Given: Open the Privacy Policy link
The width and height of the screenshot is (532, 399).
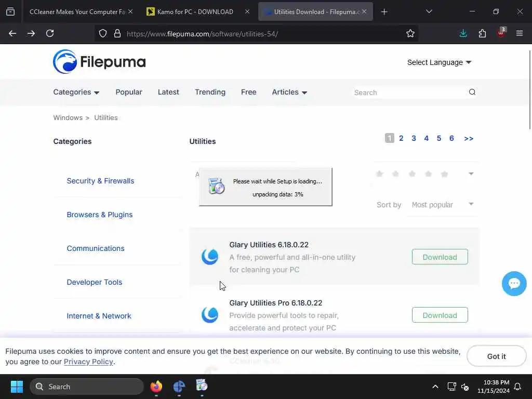Looking at the screenshot, I should 88,362.
